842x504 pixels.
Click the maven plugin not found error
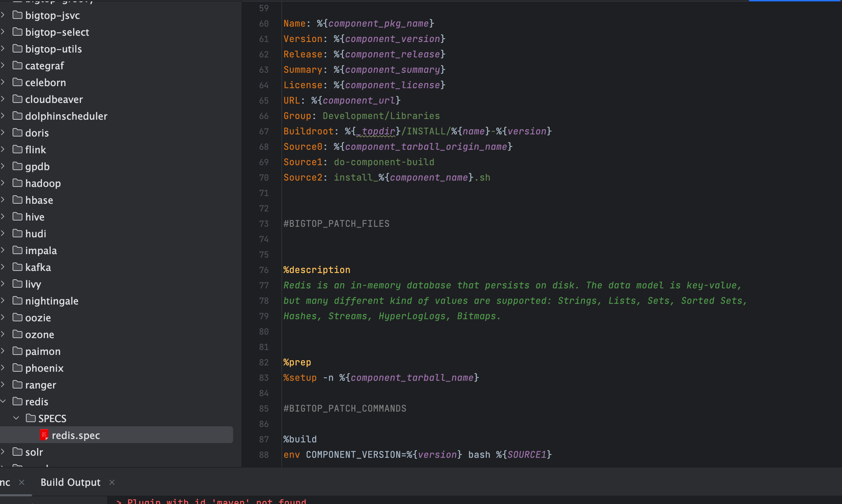[211, 501]
